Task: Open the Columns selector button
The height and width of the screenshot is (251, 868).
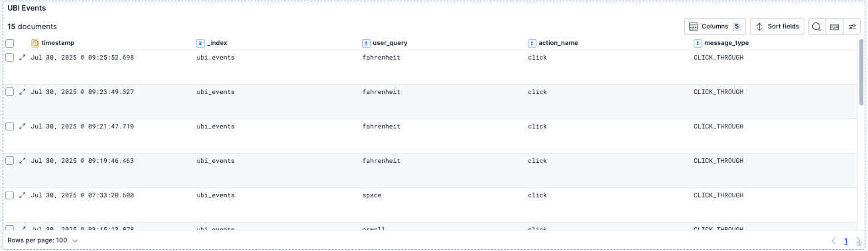Action: 715,26
